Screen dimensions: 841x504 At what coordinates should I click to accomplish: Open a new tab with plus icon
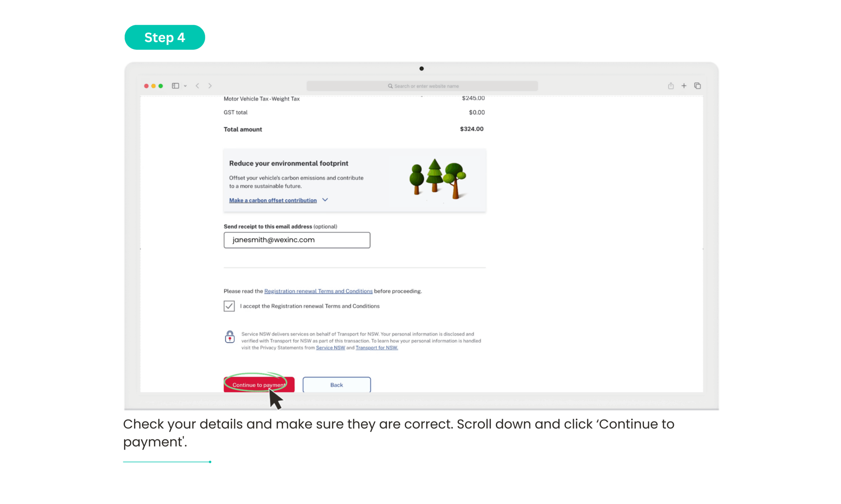(x=684, y=86)
